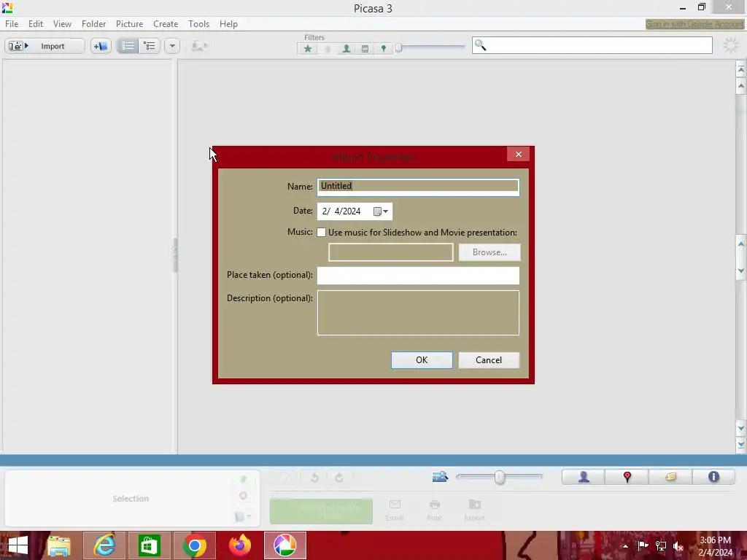
Task: Open Internet Explorer from the taskbar
Action: pos(104,545)
